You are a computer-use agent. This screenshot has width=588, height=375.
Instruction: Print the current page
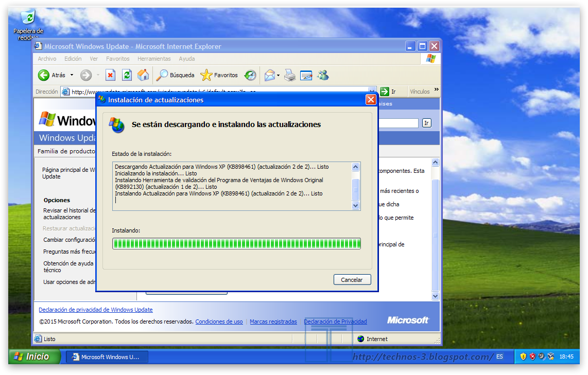(x=289, y=75)
